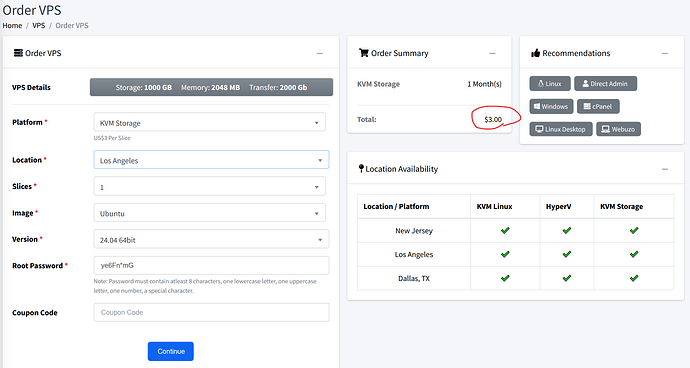Click the Location Availability pin icon
Image resolution: width=690 pixels, height=368 pixels.
[361, 169]
